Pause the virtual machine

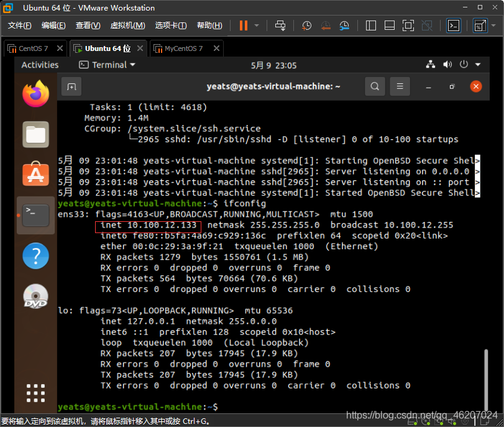244,25
